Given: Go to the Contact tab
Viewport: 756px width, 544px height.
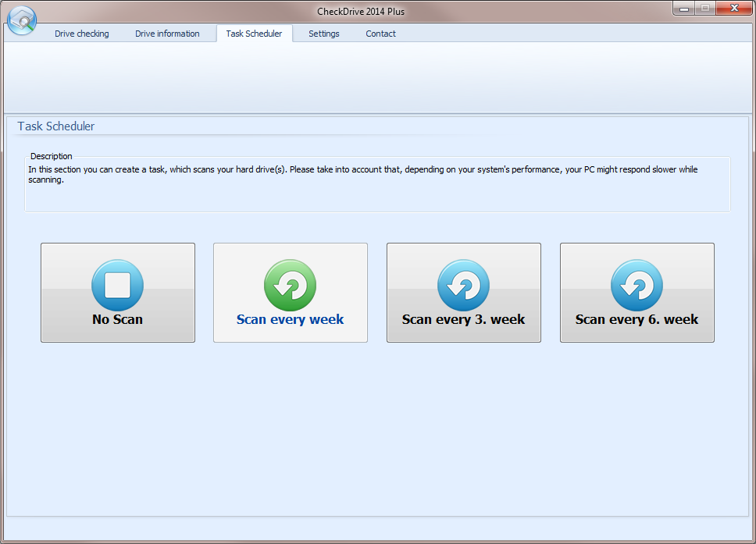Looking at the screenshot, I should (x=381, y=34).
